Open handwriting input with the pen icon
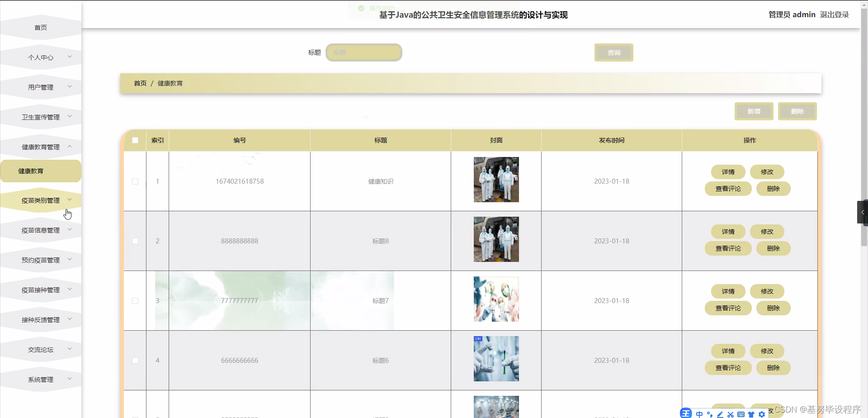The width and height of the screenshot is (868, 418). [x=720, y=414]
